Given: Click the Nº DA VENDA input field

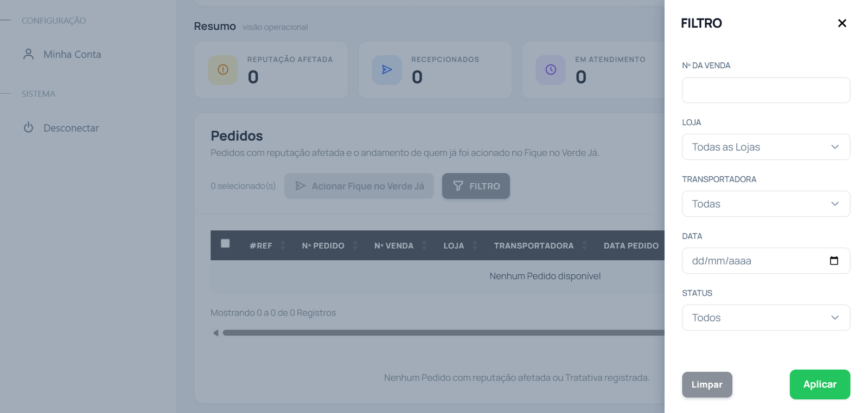Looking at the screenshot, I should [766, 90].
